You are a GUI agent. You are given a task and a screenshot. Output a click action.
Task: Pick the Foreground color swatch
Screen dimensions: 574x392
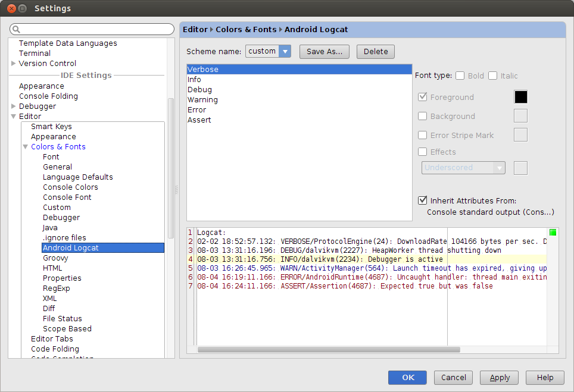[x=520, y=97]
